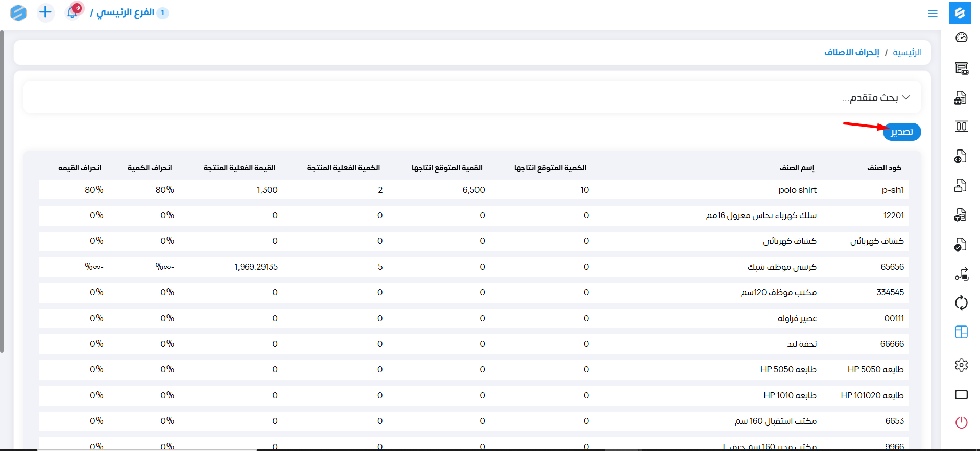Click the انحراف الكمية column header

point(150,168)
